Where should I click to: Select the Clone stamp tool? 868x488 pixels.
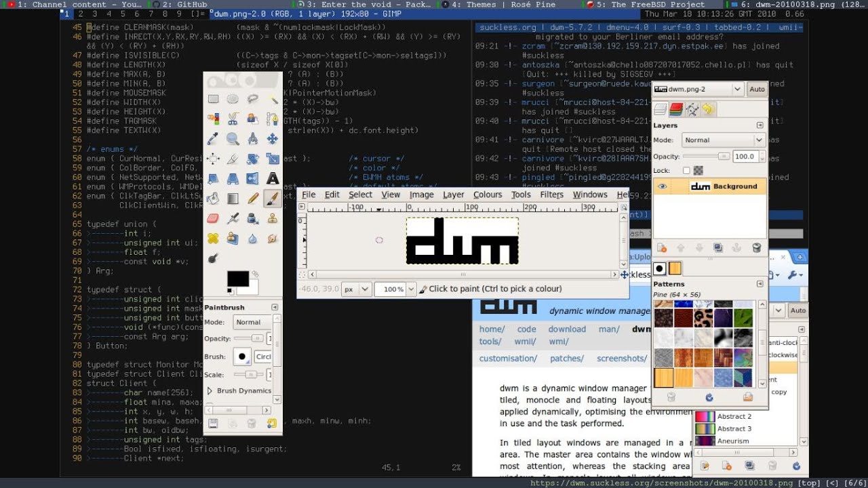(273, 218)
